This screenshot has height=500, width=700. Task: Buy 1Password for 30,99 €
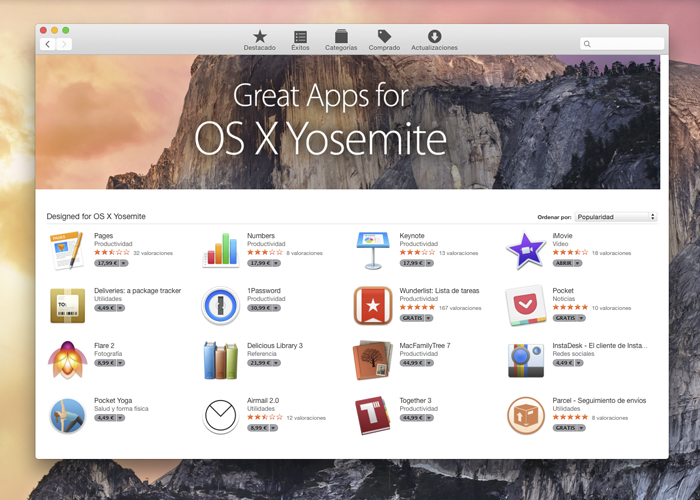point(260,308)
